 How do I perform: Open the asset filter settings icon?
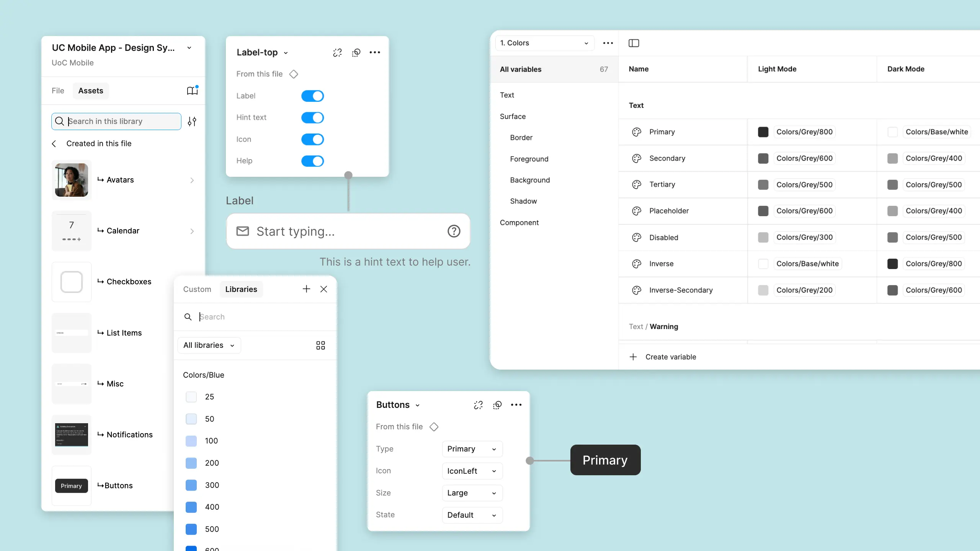(192, 121)
